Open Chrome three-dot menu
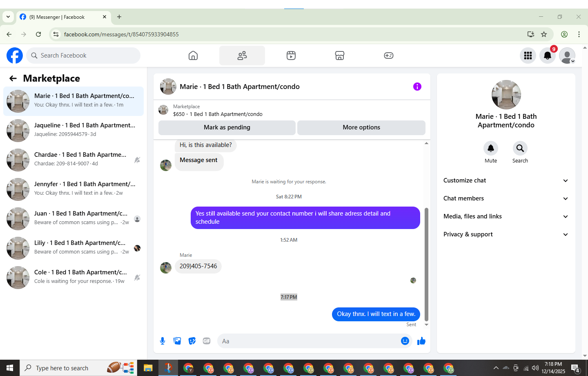 [x=579, y=34]
